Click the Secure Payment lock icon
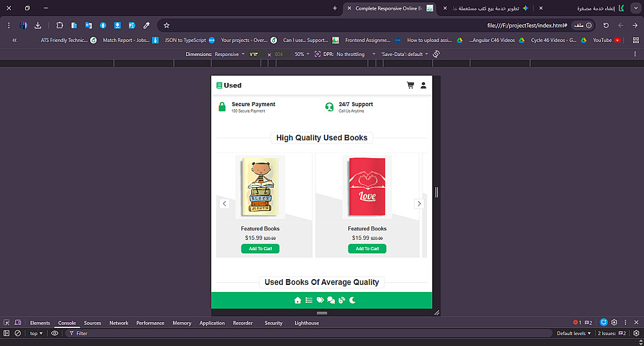 [x=222, y=107]
